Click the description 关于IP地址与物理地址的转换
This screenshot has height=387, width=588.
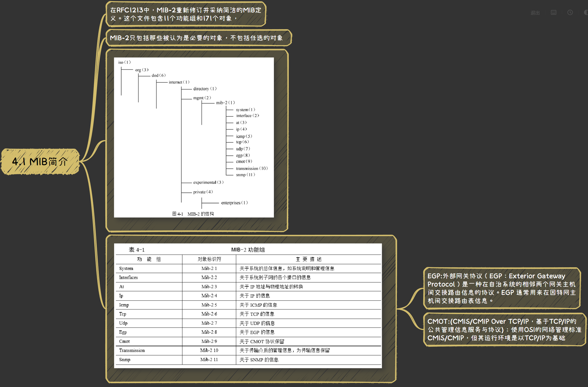271,287
